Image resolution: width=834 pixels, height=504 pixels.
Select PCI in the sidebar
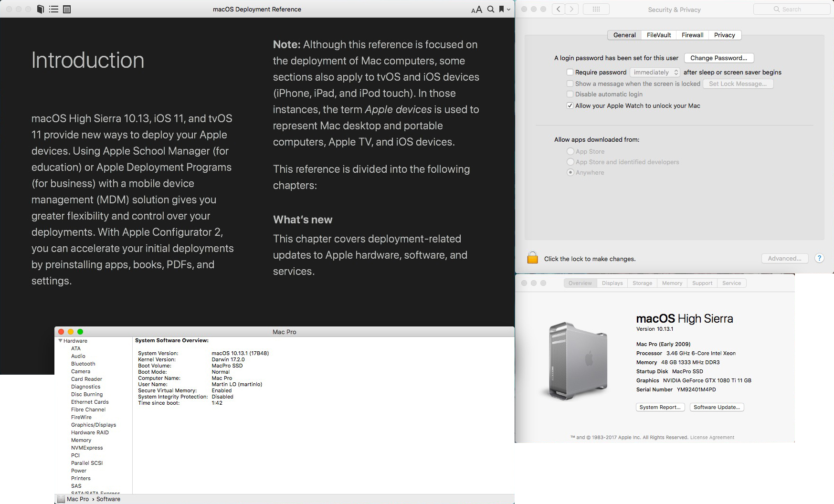(x=75, y=455)
